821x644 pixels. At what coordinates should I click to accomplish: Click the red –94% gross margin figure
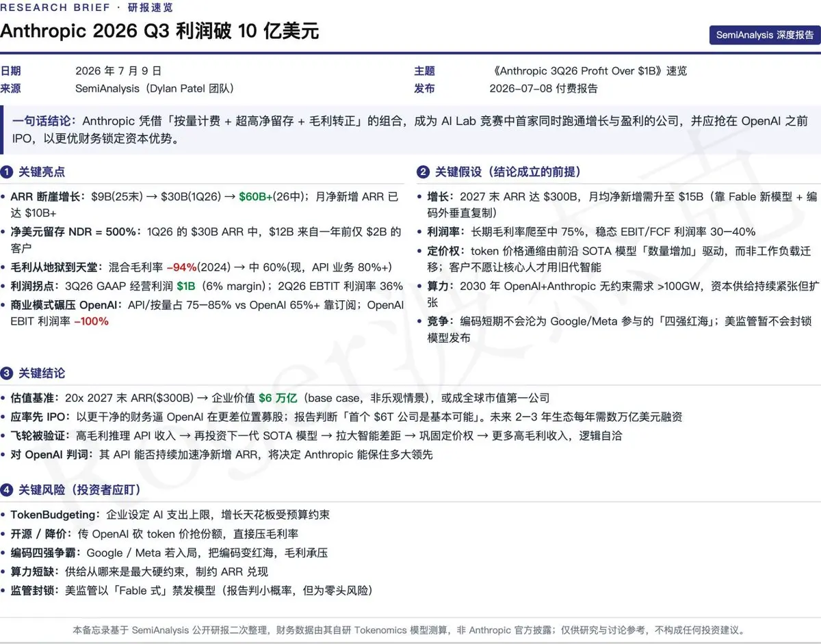(183, 267)
